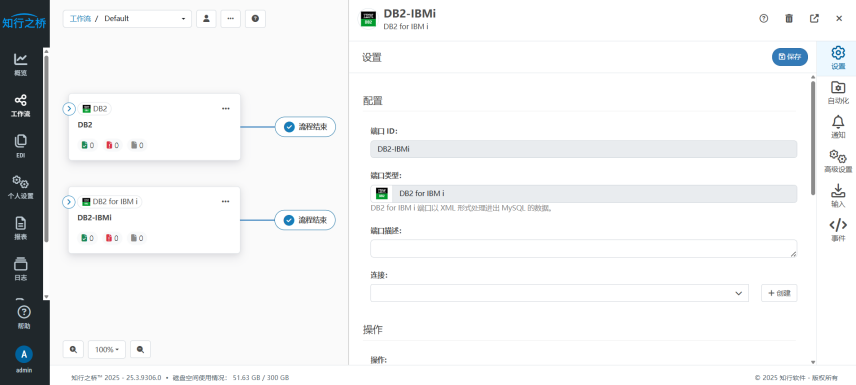Expand the DB2-IBMi connector input arrow
The image size is (856, 385).
pyautogui.click(x=69, y=202)
